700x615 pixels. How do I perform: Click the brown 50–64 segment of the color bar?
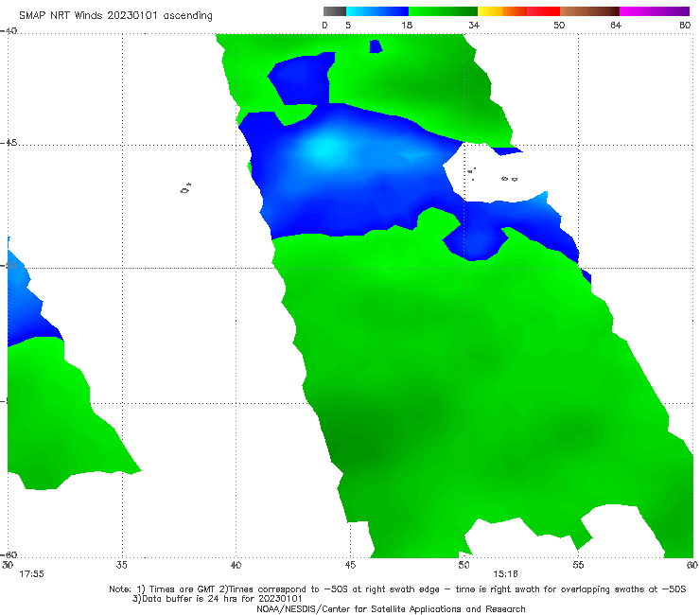(x=589, y=11)
